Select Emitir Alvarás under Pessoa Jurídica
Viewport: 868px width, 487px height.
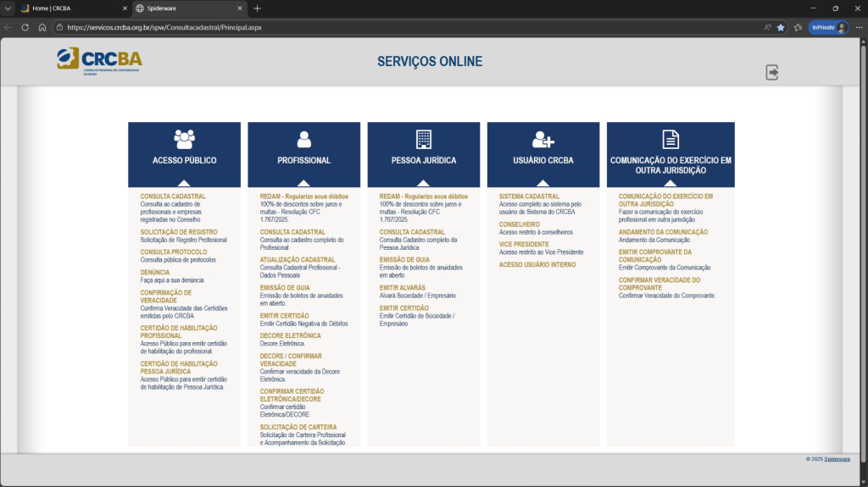pos(403,288)
